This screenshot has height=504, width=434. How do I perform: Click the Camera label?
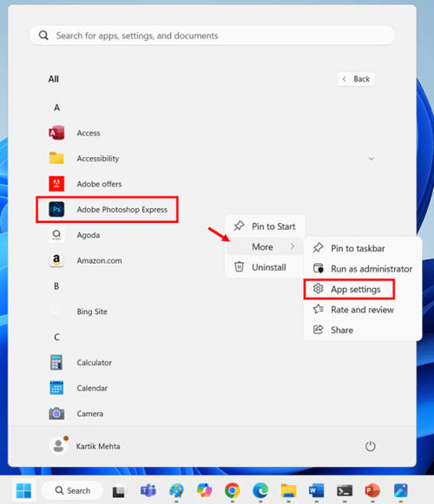(89, 414)
